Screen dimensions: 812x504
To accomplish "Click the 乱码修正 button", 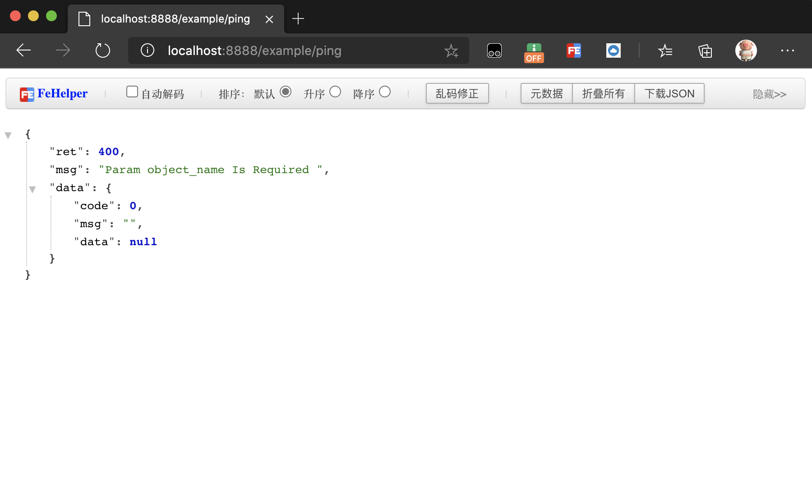I will (x=457, y=93).
